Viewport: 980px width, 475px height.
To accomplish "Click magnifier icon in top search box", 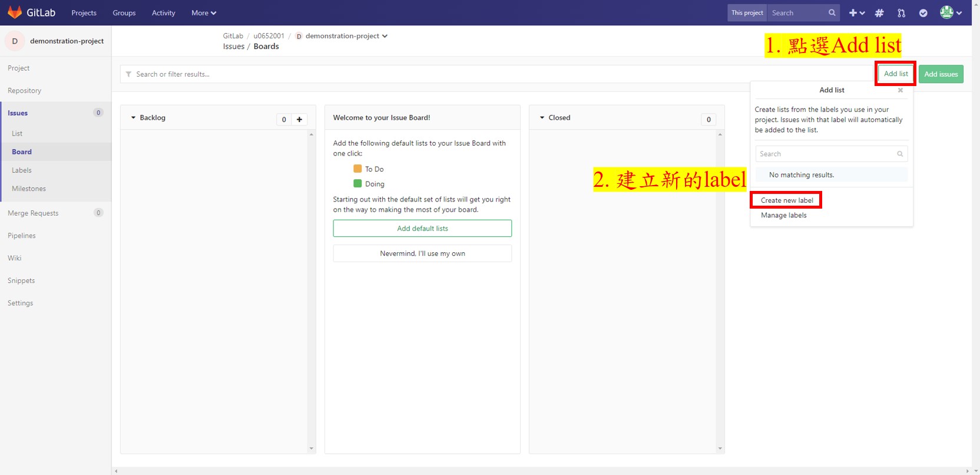I will (x=832, y=13).
